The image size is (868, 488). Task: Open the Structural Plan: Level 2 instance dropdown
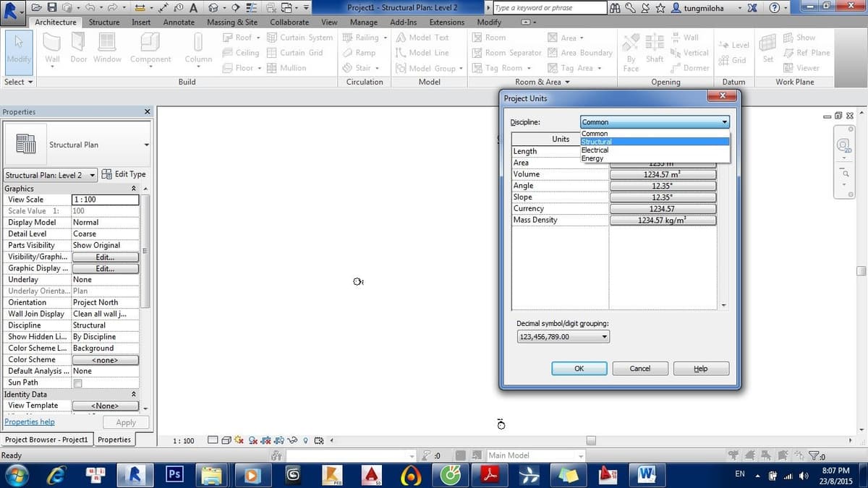pos(50,175)
